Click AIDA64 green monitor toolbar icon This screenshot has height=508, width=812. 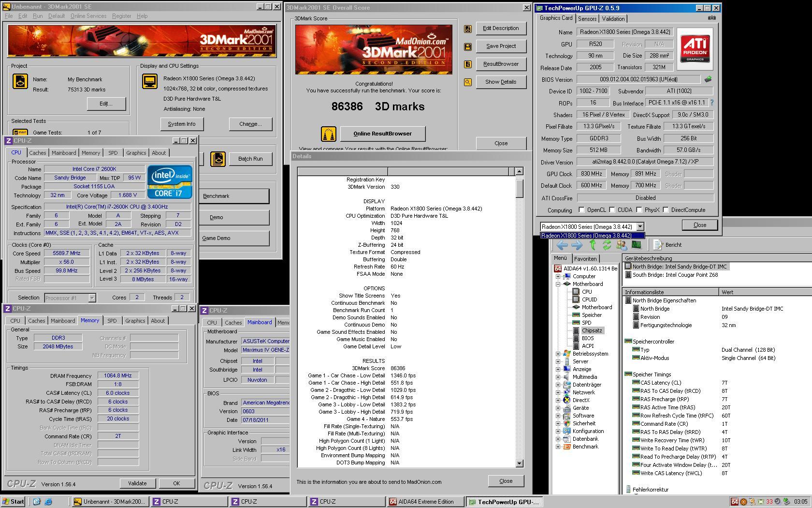636,245
